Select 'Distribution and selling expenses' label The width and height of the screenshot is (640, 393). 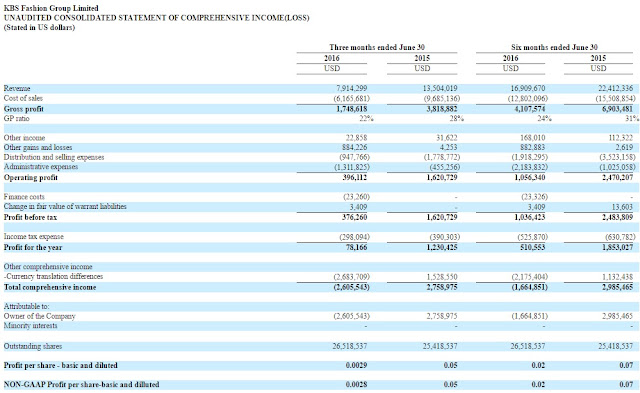click(54, 157)
